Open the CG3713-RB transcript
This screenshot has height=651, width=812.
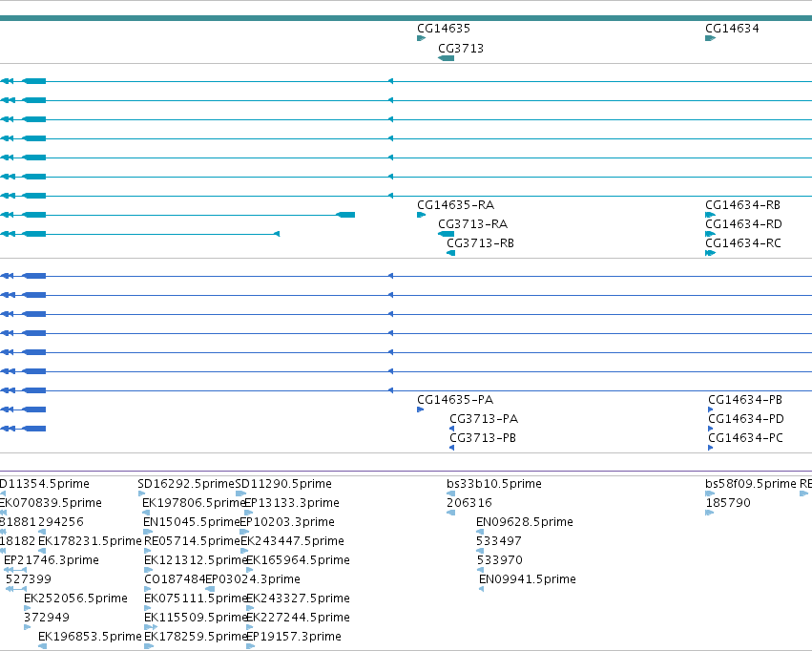click(x=451, y=253)
